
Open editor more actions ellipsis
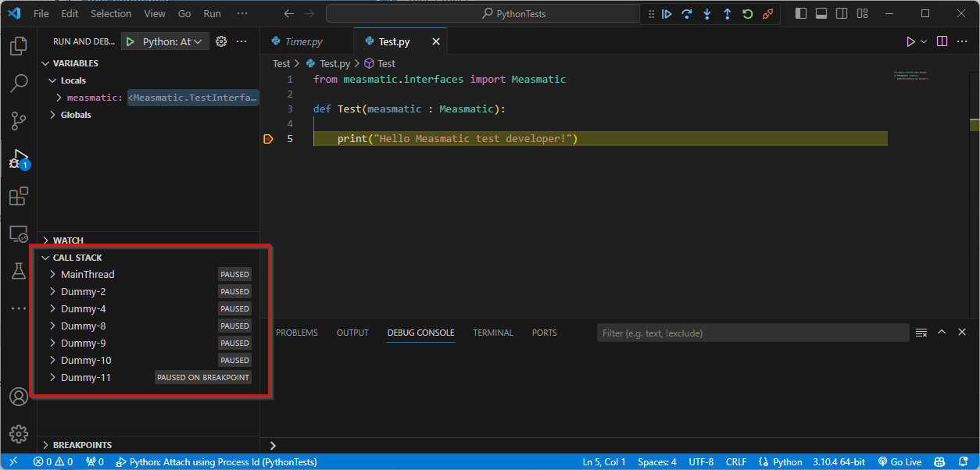tap(963, 41)
